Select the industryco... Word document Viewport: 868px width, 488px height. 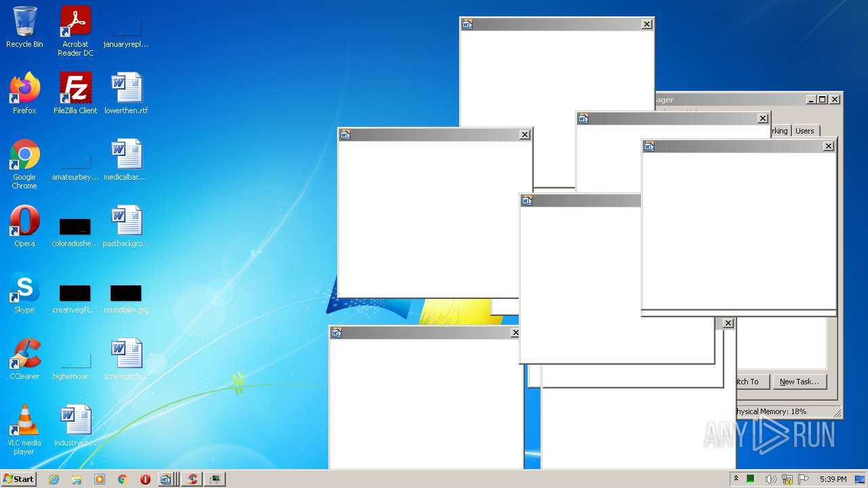coord(75,426)
